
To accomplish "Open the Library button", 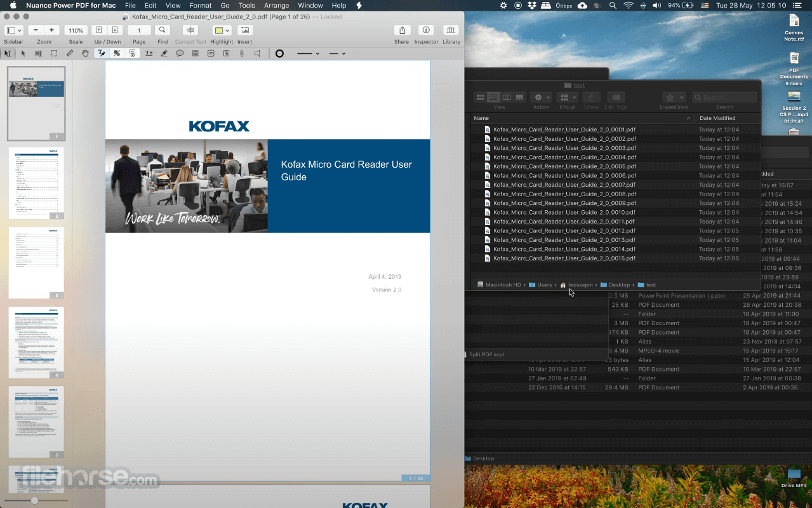I will (x=451, y=30).
